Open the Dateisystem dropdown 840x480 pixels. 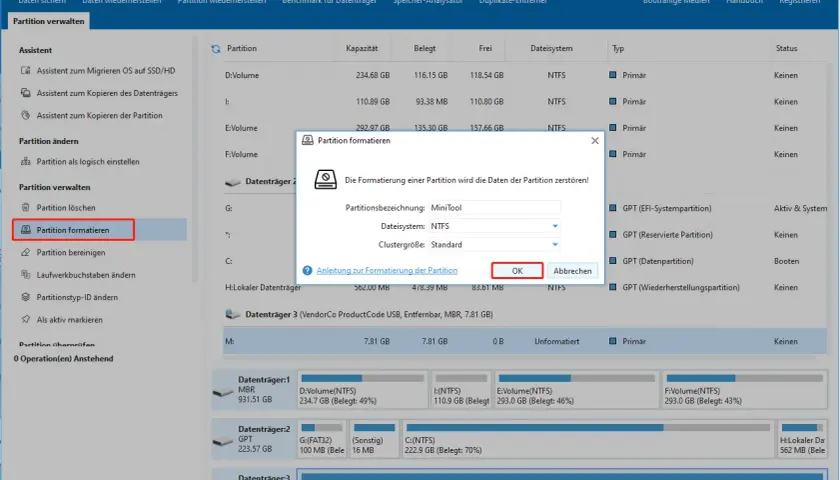555,226
